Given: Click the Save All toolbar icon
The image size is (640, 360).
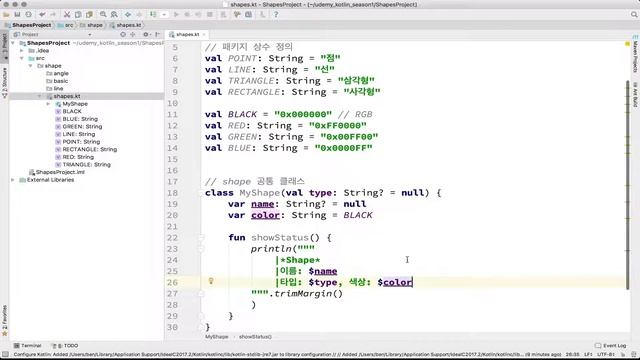Looking at the screenshot, I should point(17,15).
